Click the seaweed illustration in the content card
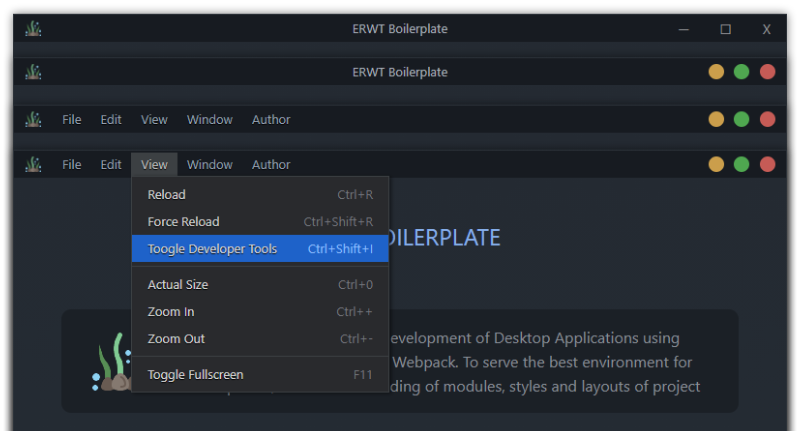 pyautogui.click(x=110, y=365)
